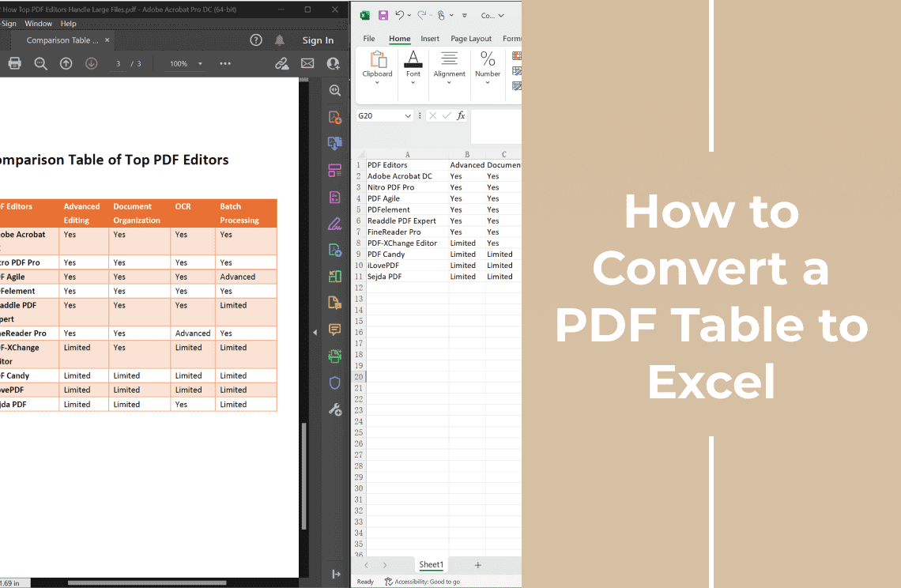Open the Comment tool in Acrobat's right sidebar

coord(334,330)
